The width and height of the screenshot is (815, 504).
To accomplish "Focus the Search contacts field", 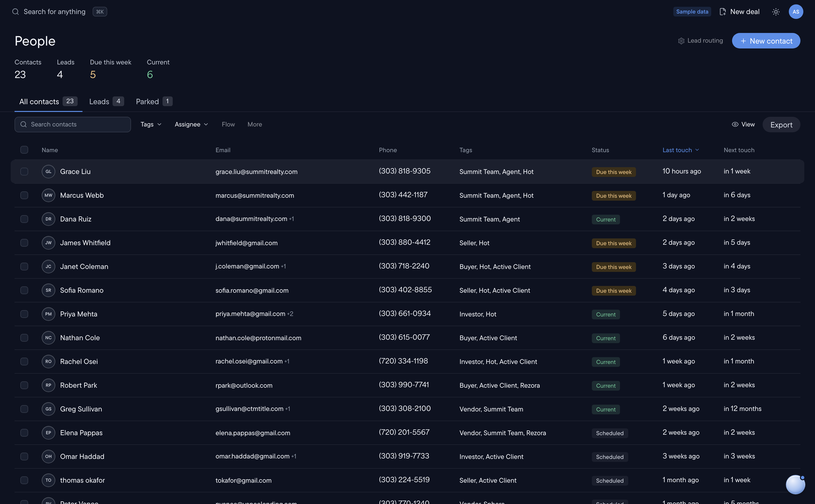I will pyautogui.click(x=73, y=124).
